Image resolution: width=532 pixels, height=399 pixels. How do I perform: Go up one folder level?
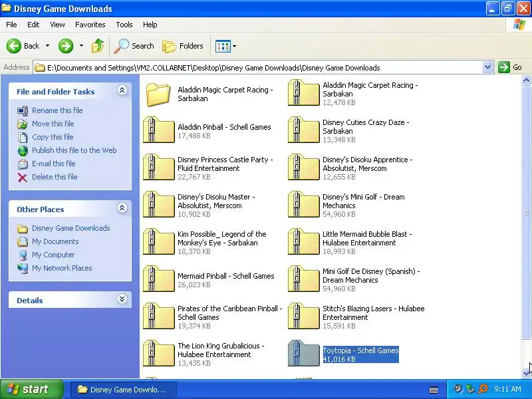[x=98, y=46]
